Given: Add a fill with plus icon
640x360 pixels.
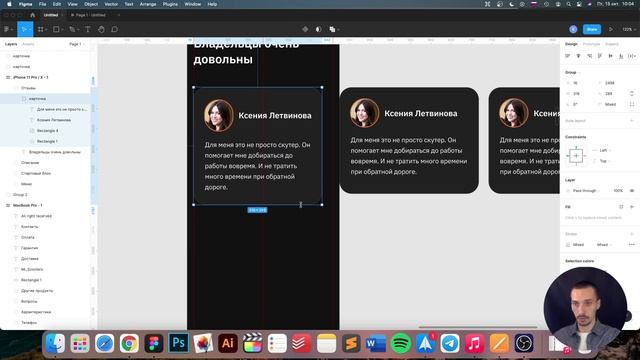Looking at the screenshot, I should (x=632, y=207).
